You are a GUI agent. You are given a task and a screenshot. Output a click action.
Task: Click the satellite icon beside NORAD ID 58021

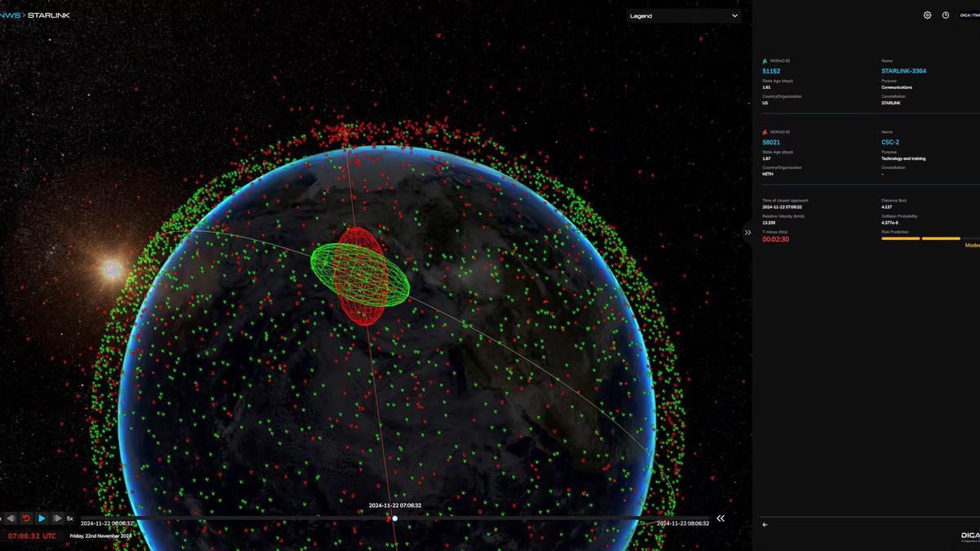point(765,131)
